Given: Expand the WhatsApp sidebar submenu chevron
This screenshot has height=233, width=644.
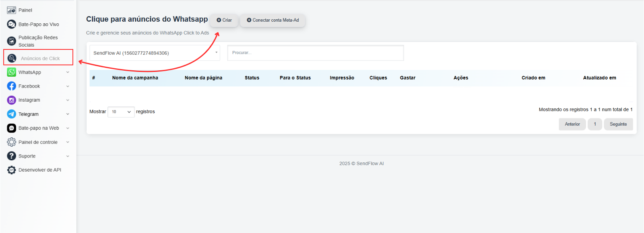Looking at the screenshot, I should [x=68, y=72].
